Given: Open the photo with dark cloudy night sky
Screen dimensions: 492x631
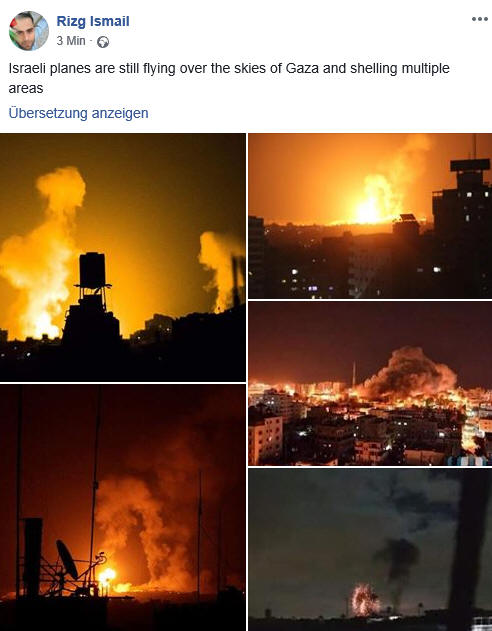Looking at the screenshot, I should 370,550.
